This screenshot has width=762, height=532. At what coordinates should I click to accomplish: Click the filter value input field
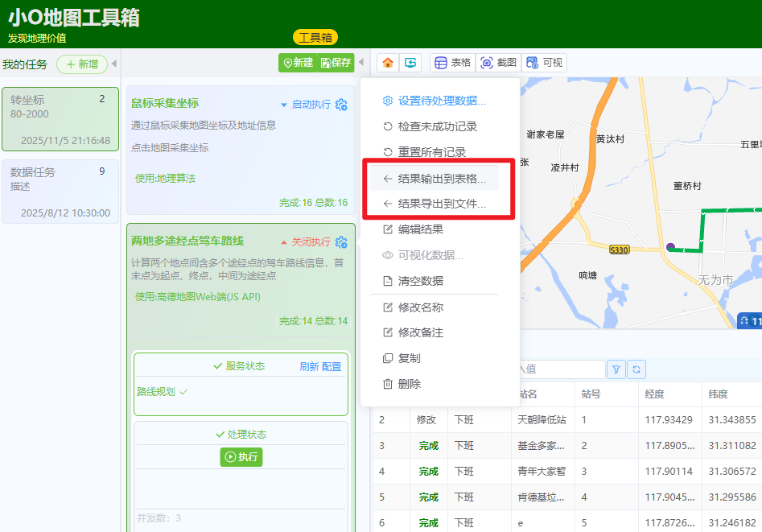[x=562, y=369]
